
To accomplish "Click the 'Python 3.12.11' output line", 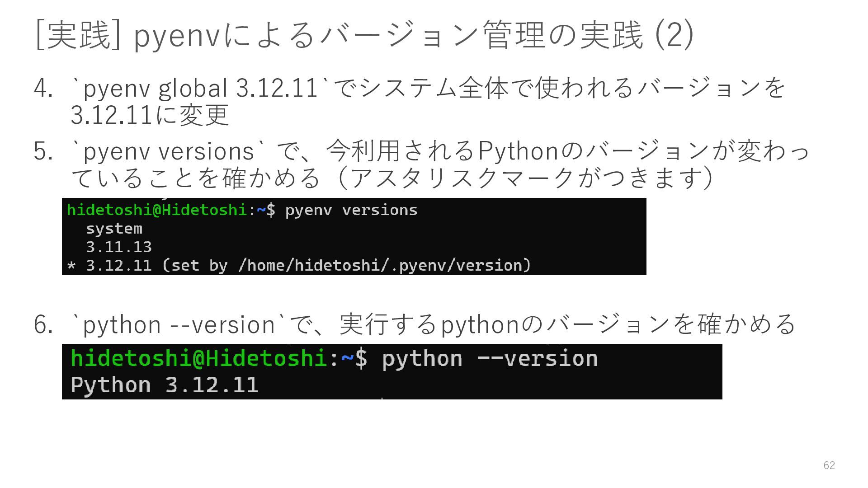I will [x=164, y=385].
